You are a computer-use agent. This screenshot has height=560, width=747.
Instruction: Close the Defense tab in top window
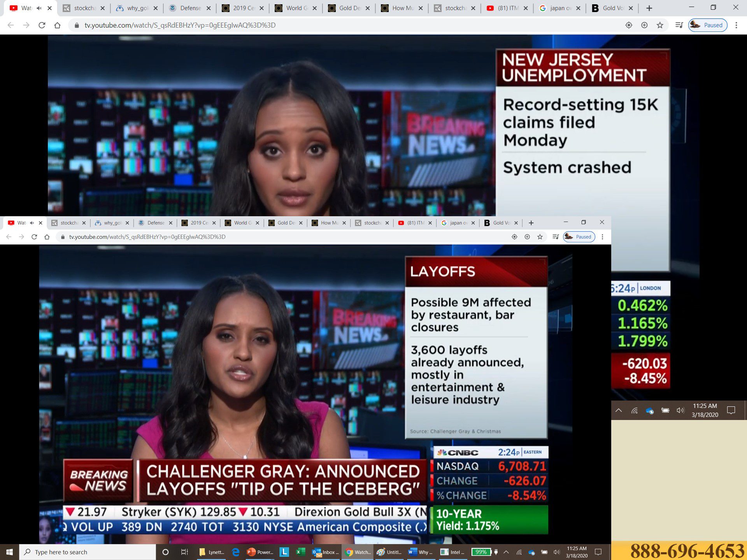(x=209, y=8)
